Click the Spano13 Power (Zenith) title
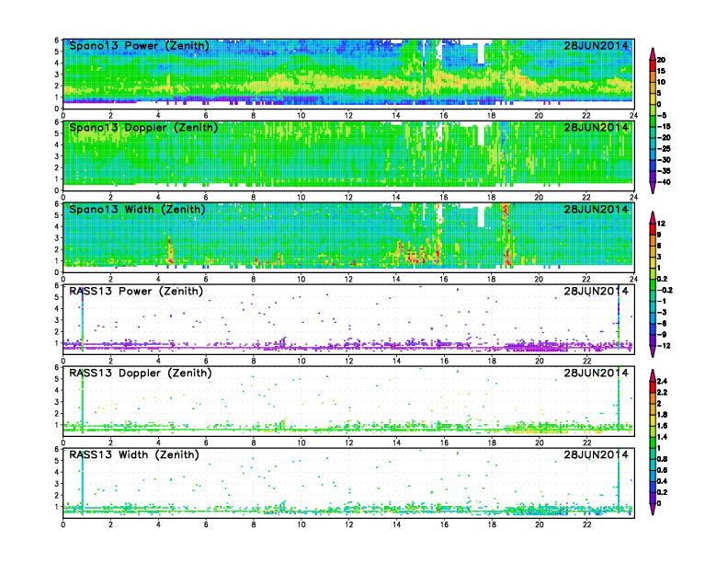 (x=139, y=46)
